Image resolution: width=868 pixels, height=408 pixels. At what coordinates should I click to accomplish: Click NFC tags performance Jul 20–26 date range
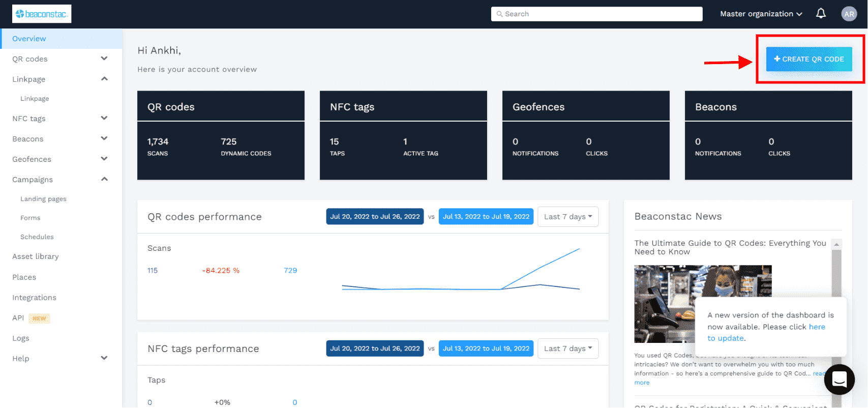tap(375, 348)
